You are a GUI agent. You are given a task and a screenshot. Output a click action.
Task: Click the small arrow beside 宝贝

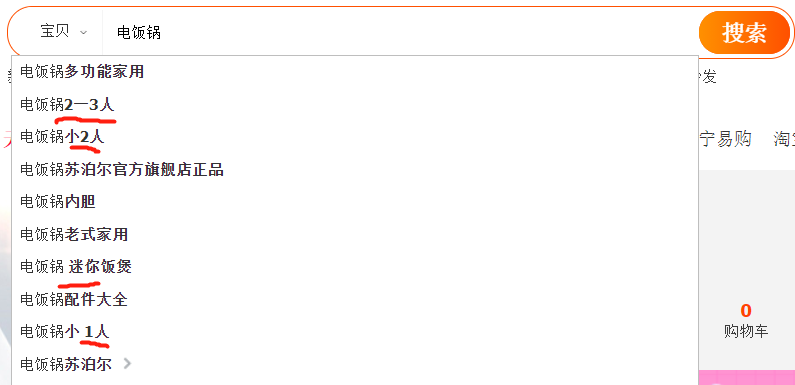[x=83, y=33]
